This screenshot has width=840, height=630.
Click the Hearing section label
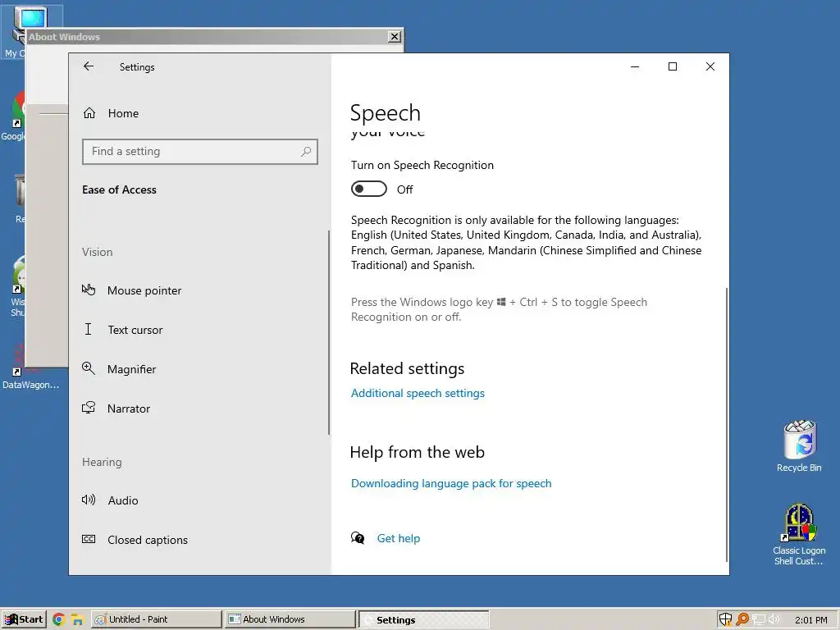102,462
